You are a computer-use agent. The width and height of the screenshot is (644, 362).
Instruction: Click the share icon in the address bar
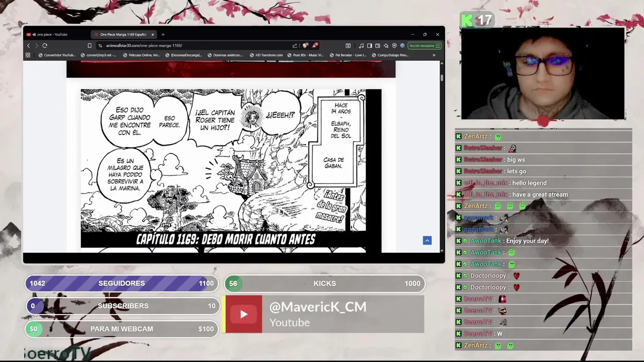point(295,46)
